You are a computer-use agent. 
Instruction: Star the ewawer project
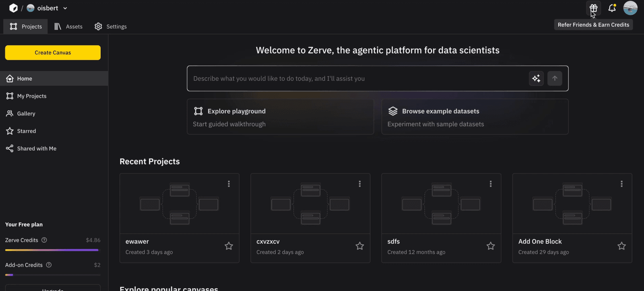229,246
